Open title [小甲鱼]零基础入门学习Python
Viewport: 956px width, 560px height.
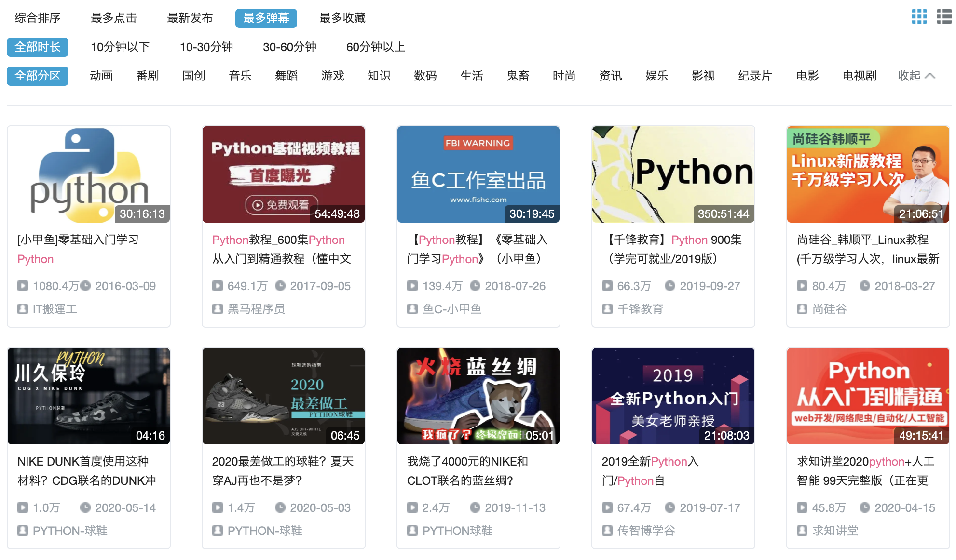point(78,249)
